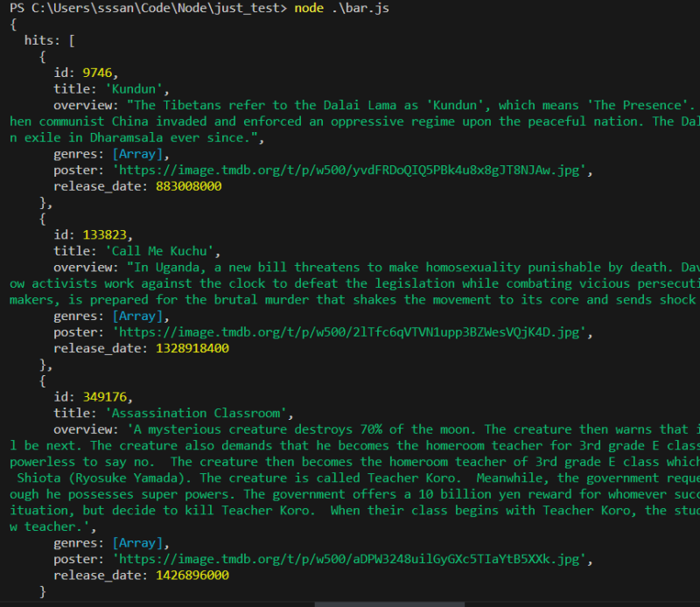The height and width of the screenshot is (607, 700).
Task: Click the title 'Kundun' string
Action: click(137, 88)
